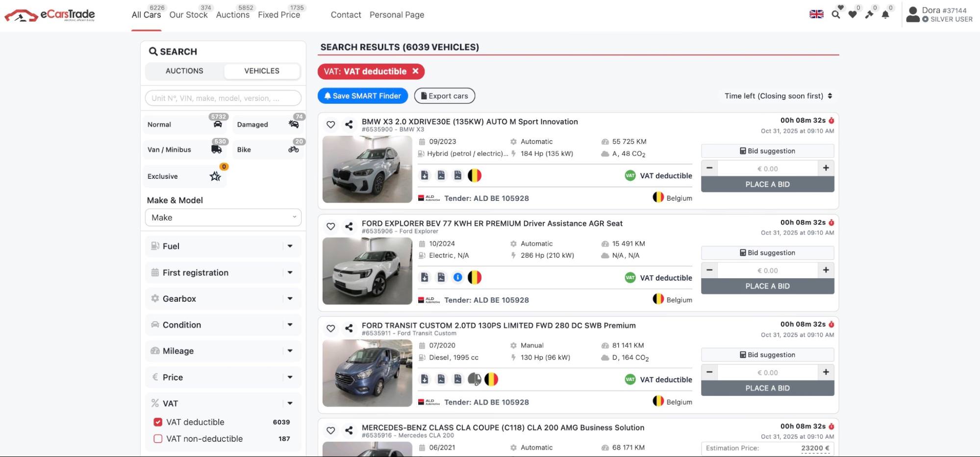Open the Make dropdown
The width and height of the screenshot is (980, 457).
(223, 217)
